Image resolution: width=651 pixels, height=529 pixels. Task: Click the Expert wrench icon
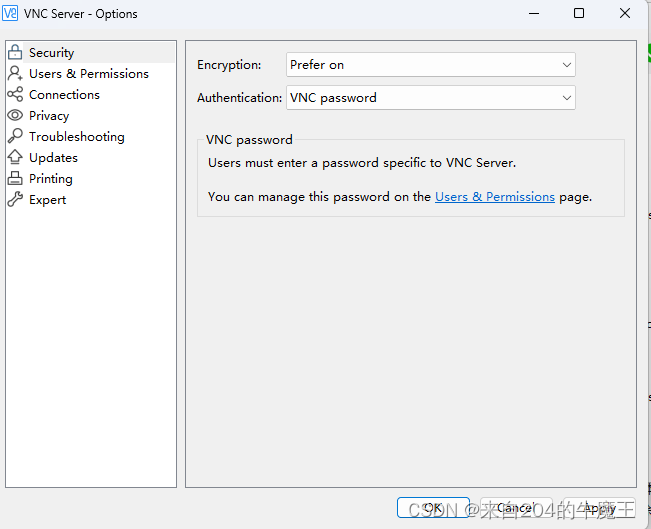point(15,199)
